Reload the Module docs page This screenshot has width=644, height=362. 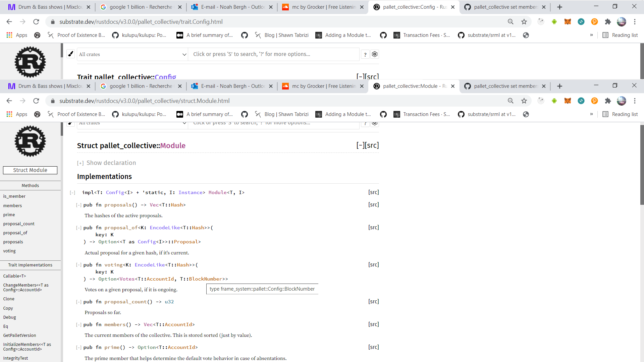(36, 101)
